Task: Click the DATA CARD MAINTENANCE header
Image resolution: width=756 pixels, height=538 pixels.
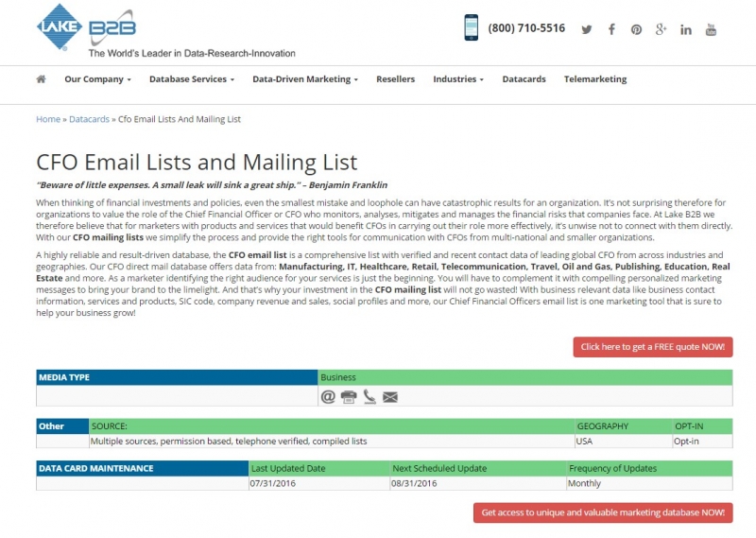Action: pos(143,469)
